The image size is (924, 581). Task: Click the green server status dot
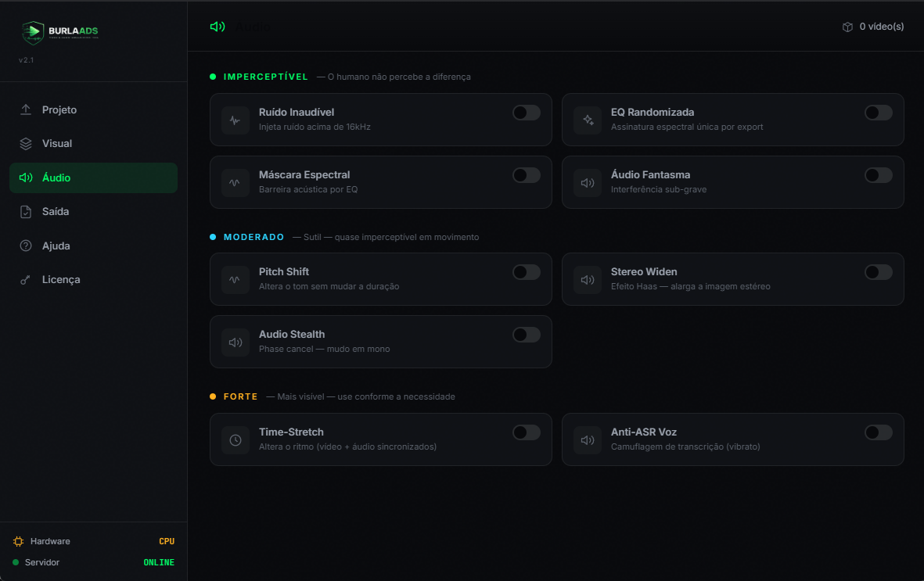pos(16,562)
